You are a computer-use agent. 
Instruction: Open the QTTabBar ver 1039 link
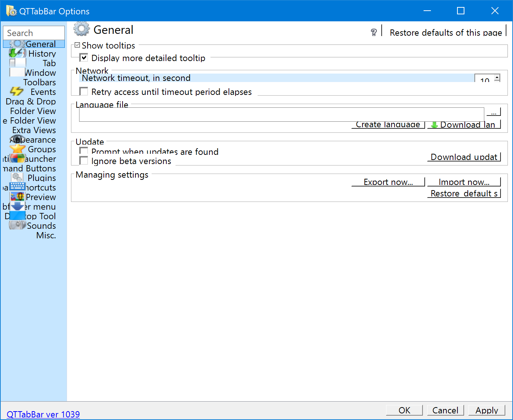coord(43,414)
